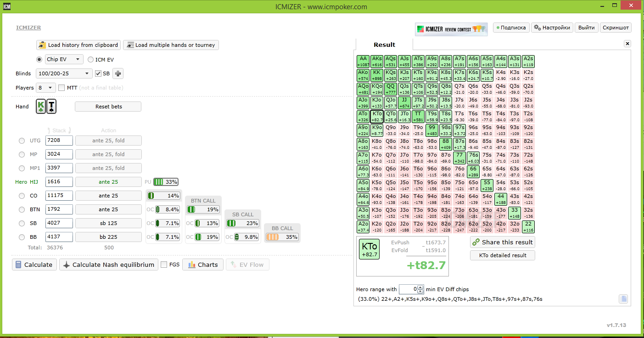The image size is (644, 338).
Task: Open the Charts button
Action: pos(203,265)
